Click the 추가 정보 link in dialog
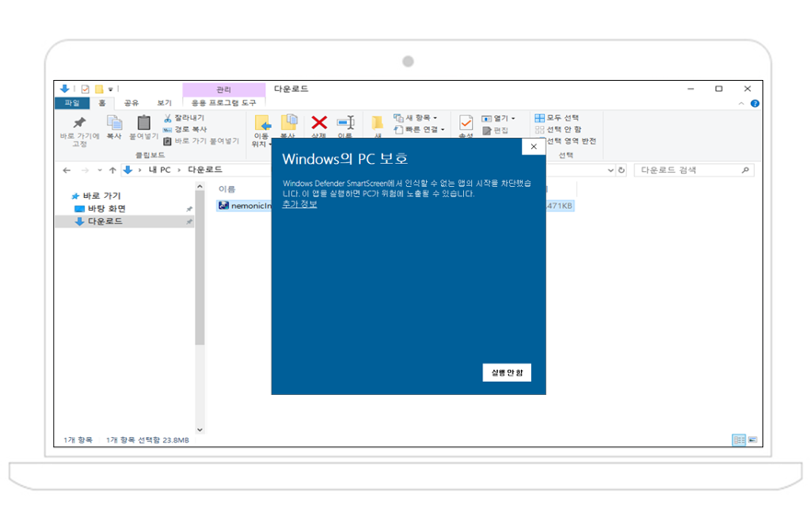Viewport: 810px width, 532px height. tap(300, 204)
